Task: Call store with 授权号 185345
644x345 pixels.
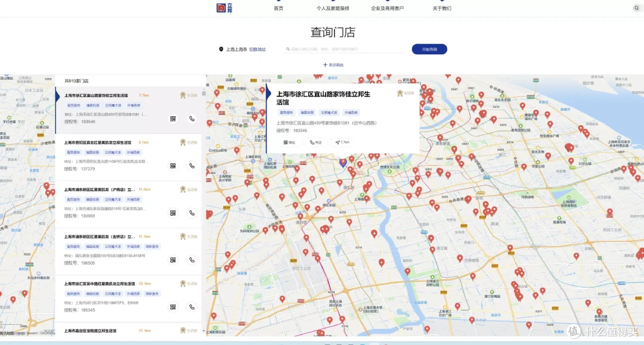Action: coord(192,307)
